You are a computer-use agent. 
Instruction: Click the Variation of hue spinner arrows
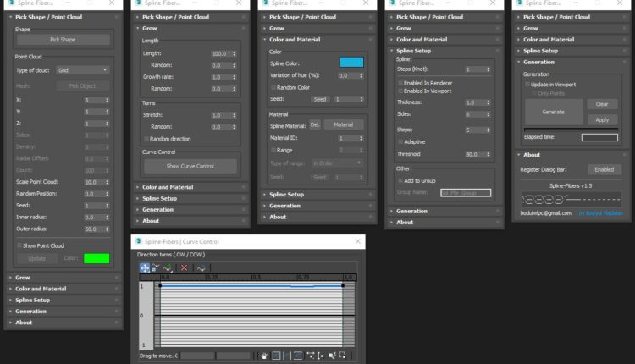[x=362, y=75]
